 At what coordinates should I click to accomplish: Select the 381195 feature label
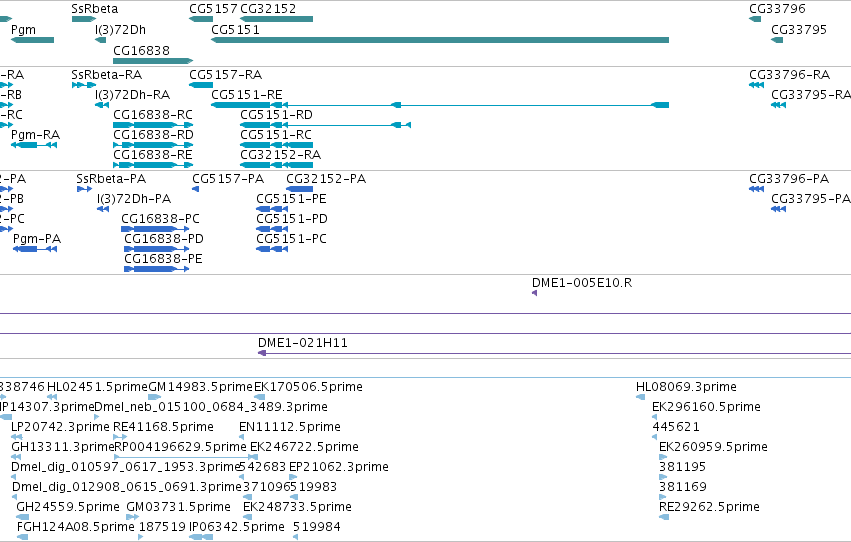[682, 468]
